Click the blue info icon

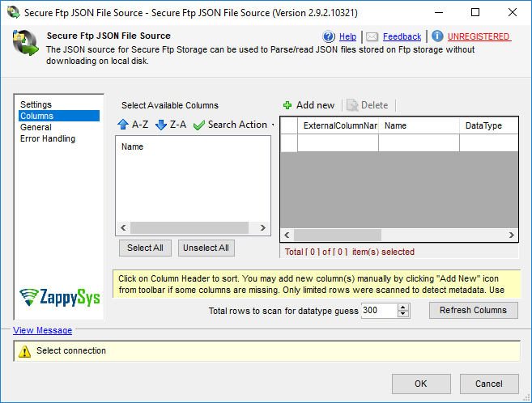tap(437, 36)
